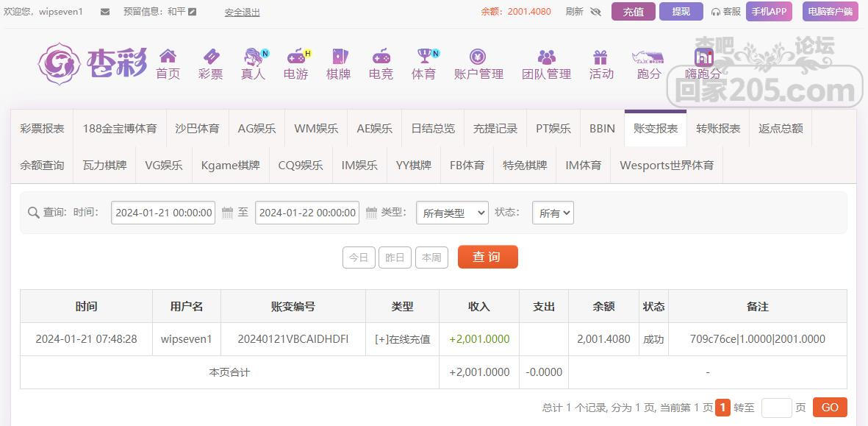Open the 电游 gamepad icon
Viewport: 868px width, 426px height.
(296, 57)
